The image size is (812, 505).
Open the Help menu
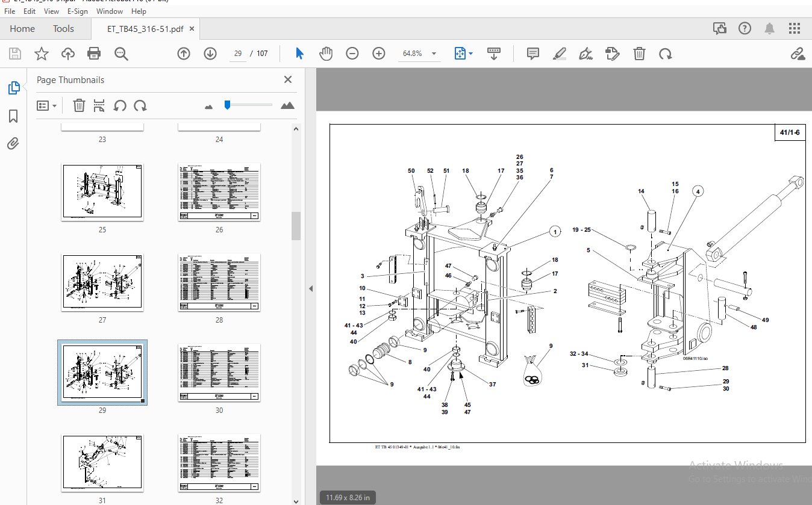click(139, 11)
